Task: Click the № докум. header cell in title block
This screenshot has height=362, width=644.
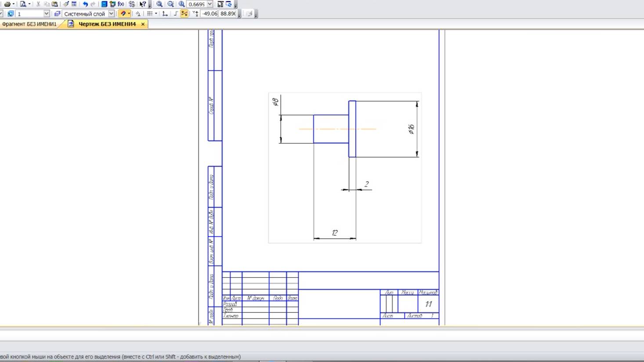Action: point(255,298)
